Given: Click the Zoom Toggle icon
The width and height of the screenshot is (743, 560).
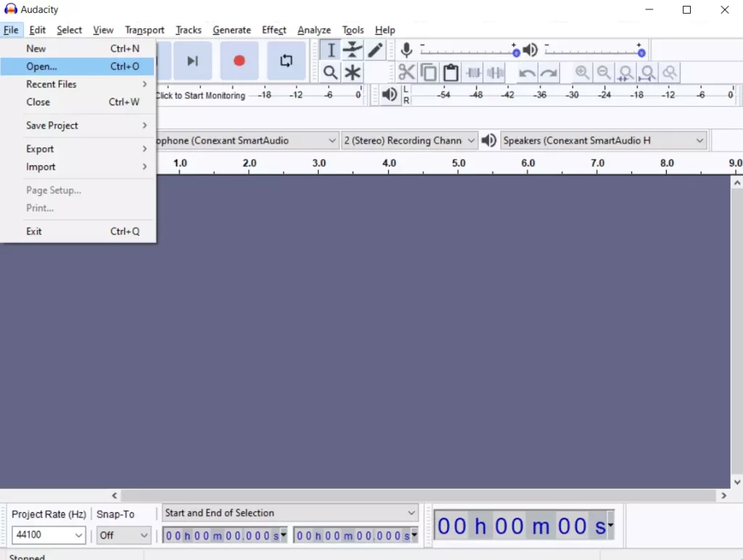Looking at the screenshot, I should pyautogui.click(x=670, y=73).
